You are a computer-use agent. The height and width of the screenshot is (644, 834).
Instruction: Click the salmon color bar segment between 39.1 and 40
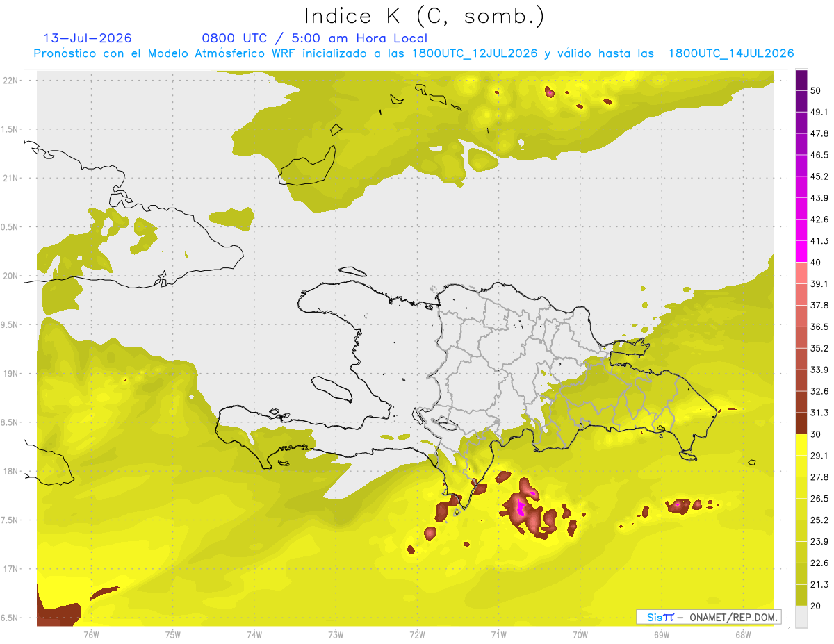pyautogui.click(x=801, y=272)
